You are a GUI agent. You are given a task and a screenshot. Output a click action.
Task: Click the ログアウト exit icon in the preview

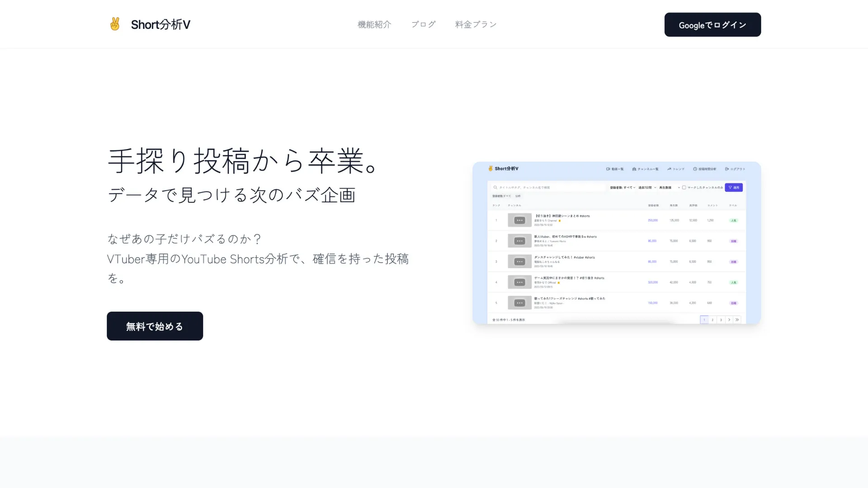coord(727,169)
